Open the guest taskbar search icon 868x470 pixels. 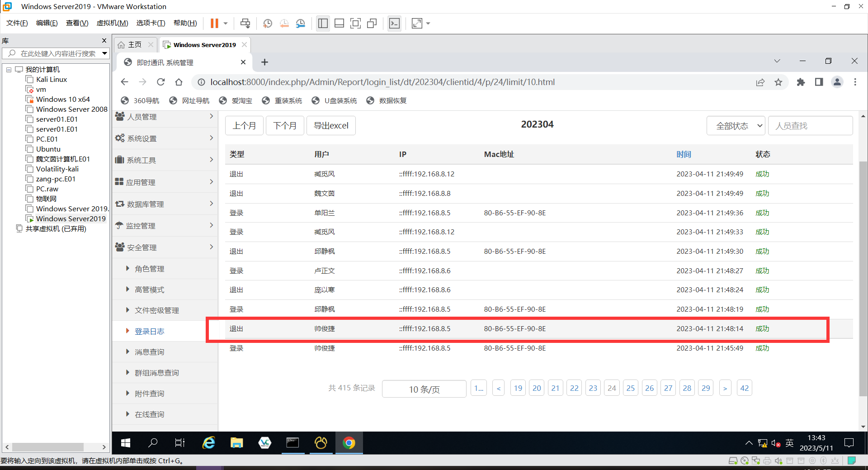[x=153, y=443]
